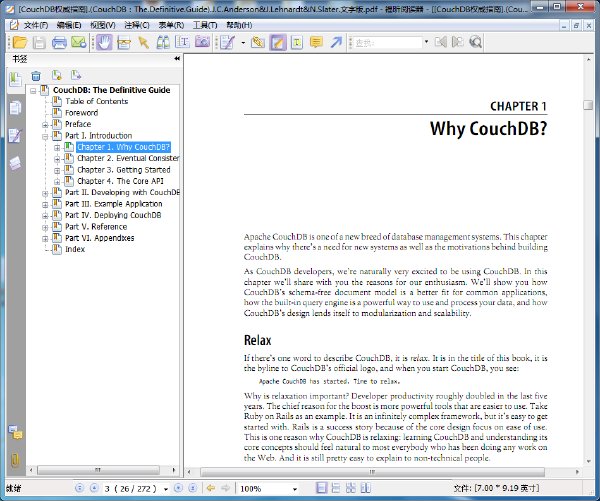
Task: Open the comments sidebar panel near bottom
Action: tap(16, 433)
